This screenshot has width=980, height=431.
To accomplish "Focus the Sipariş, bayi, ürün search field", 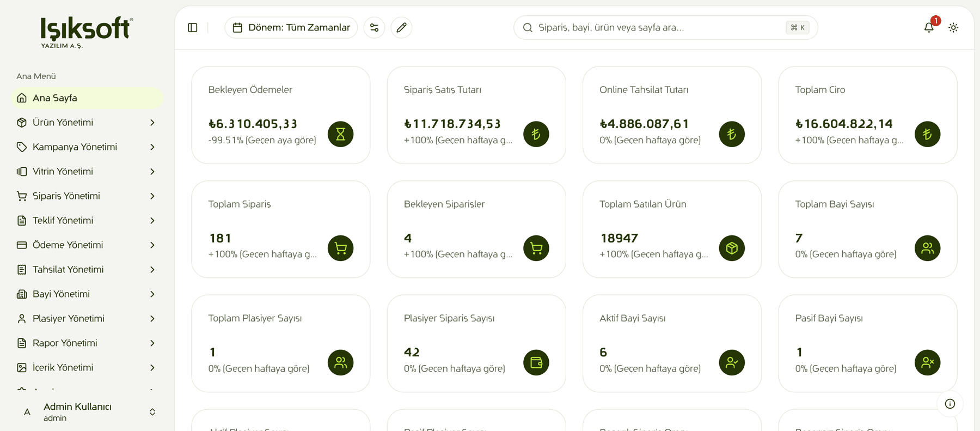I will point(665,28).
